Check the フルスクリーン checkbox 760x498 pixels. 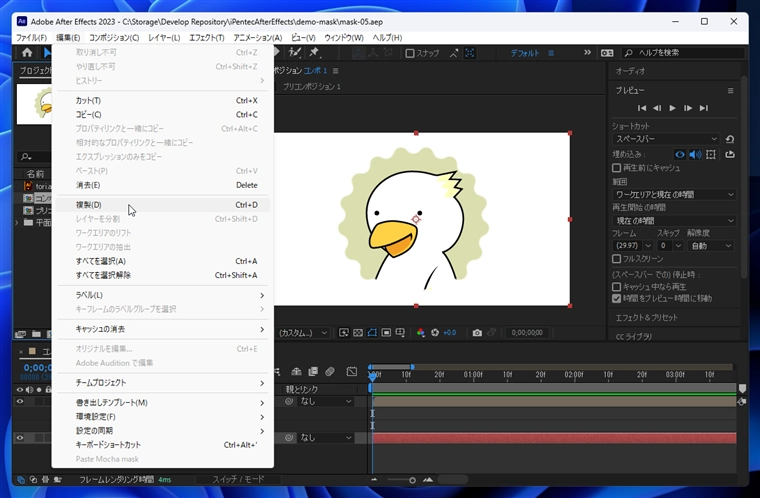tap(617, 258)
